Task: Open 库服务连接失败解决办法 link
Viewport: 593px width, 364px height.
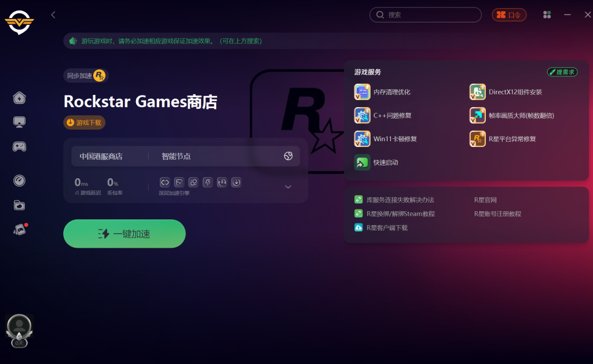Action: pos(394,200)
